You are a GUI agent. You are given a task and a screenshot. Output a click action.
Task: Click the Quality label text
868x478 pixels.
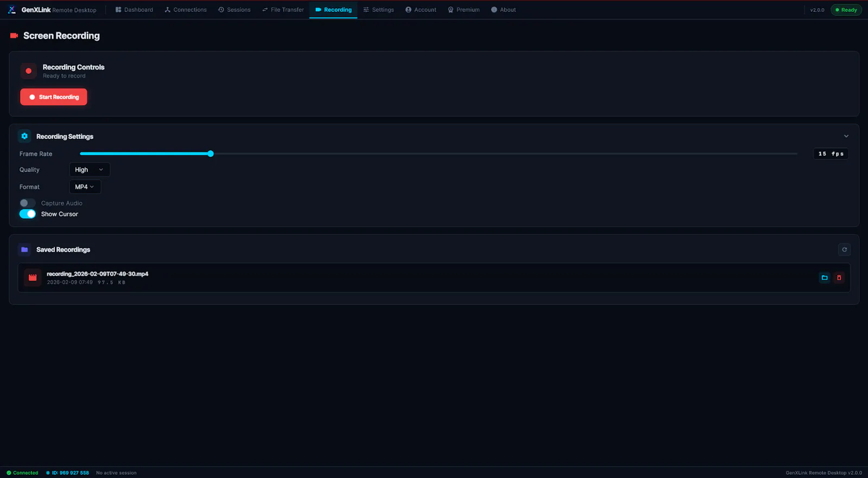coord(29,170)
